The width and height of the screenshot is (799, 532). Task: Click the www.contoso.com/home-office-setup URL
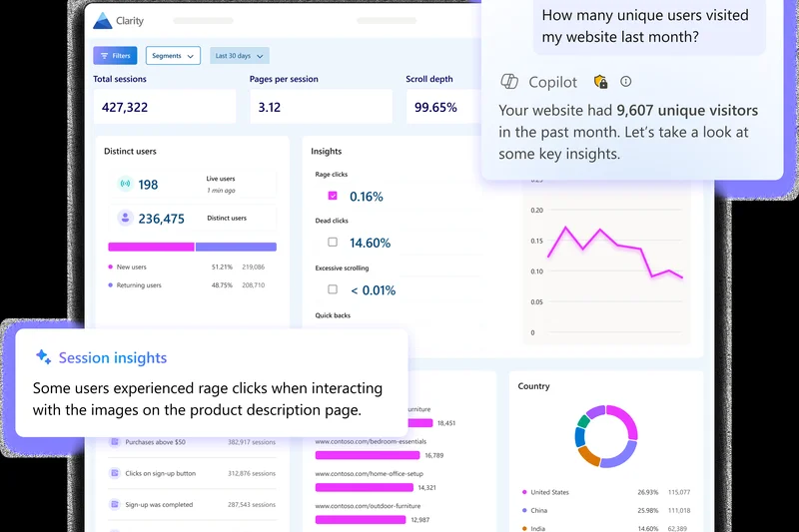pyautogui.click(x=369, y=473)
